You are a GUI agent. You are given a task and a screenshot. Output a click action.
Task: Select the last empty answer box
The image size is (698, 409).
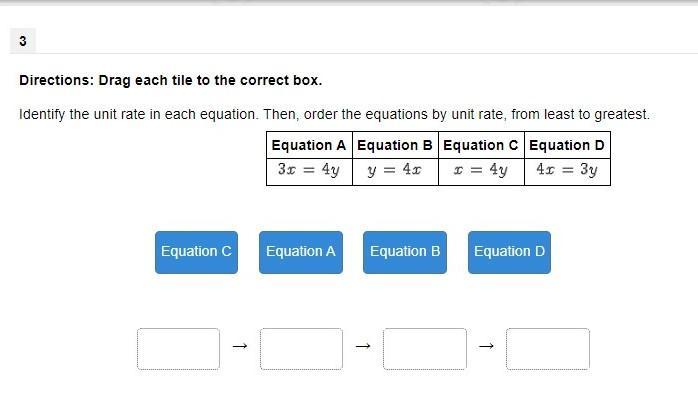[x=547, y=349]
